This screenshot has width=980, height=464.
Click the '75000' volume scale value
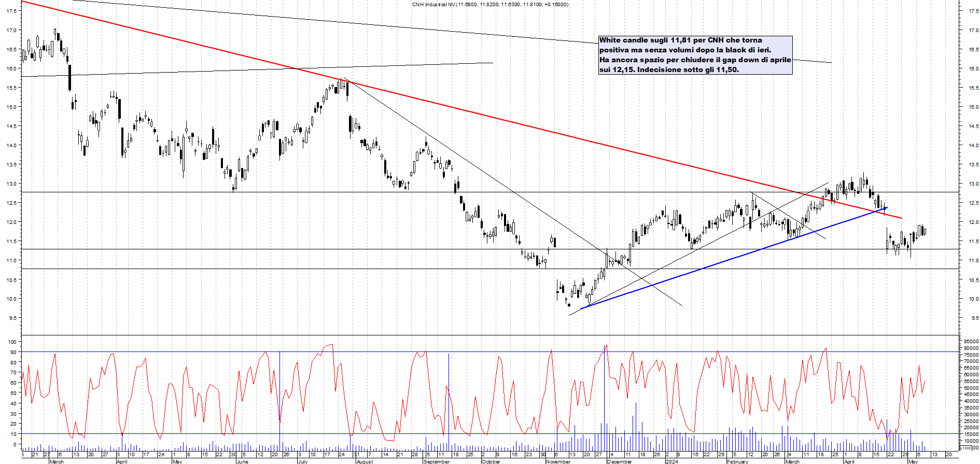(971, 355)
